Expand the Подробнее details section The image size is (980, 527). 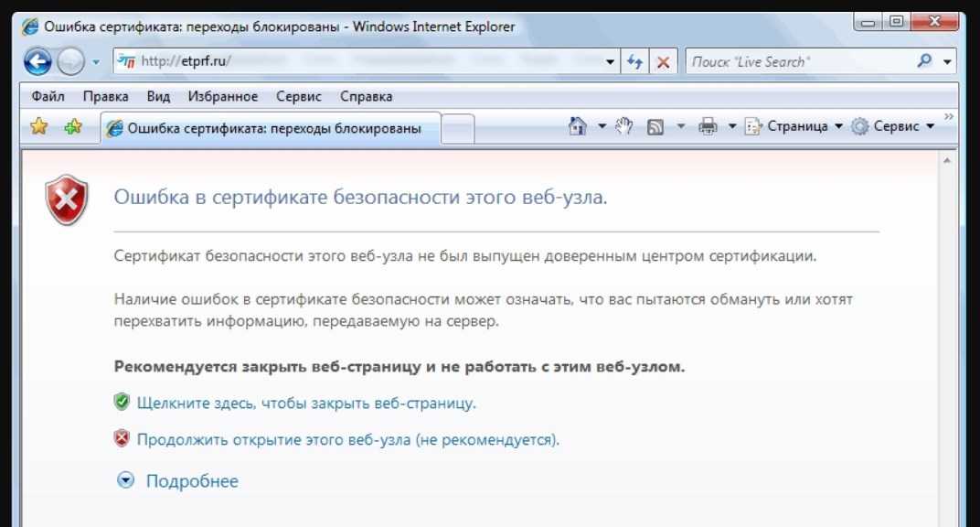click(x=125, y=480)
